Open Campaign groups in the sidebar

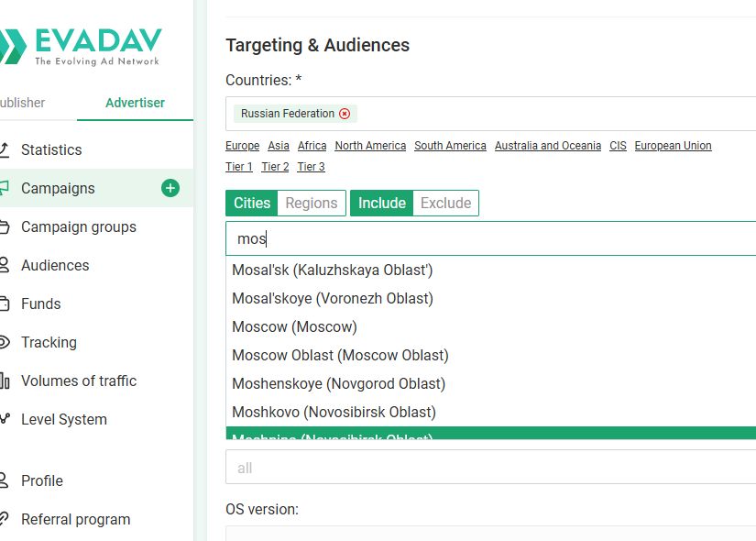pos(78,226)
